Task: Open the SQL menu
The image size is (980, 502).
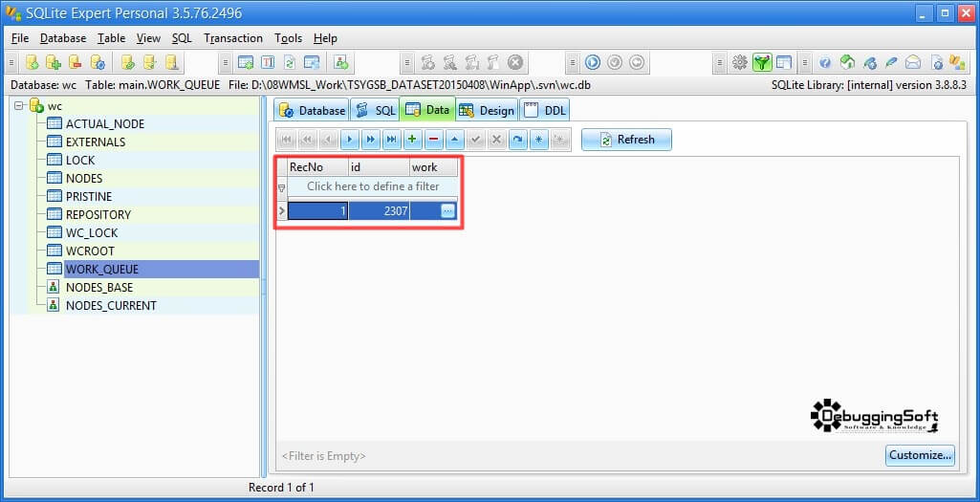Action: point(182,38)
